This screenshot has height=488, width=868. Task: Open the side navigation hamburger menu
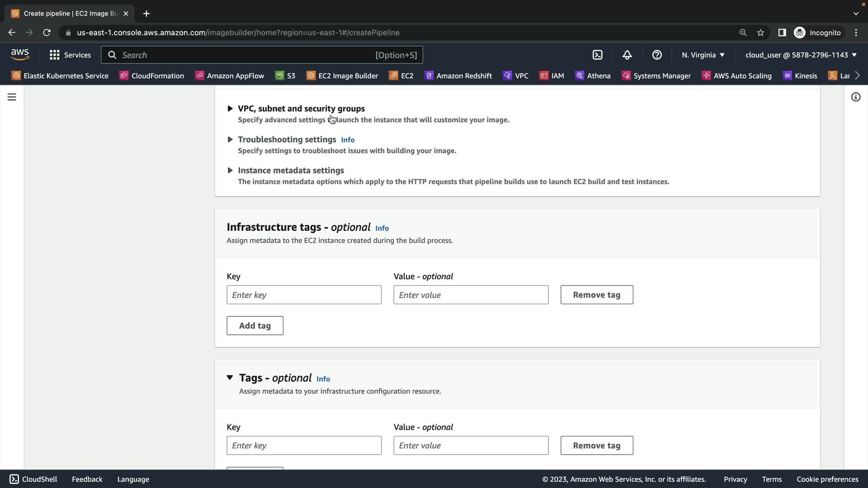pos(12,97)
